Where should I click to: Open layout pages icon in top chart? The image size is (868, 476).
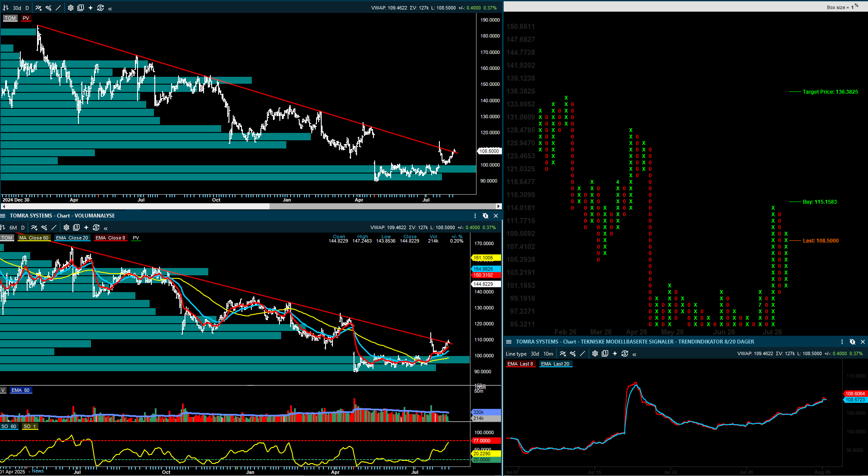point(81,8)
